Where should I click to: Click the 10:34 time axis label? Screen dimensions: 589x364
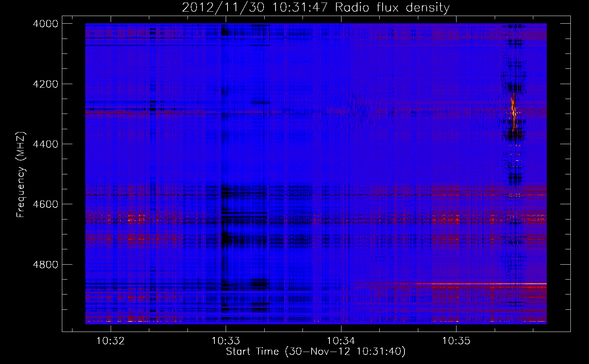[x=341, y=341]
